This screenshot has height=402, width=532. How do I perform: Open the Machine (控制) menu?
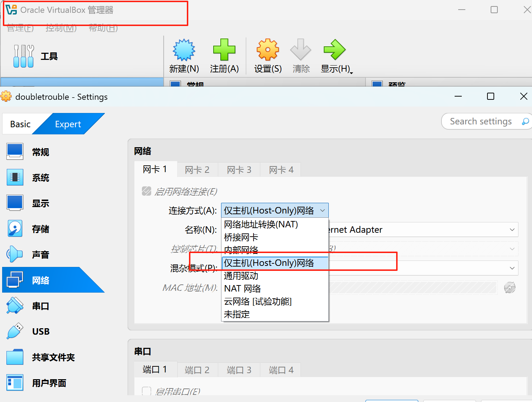(x=61, y=28)
